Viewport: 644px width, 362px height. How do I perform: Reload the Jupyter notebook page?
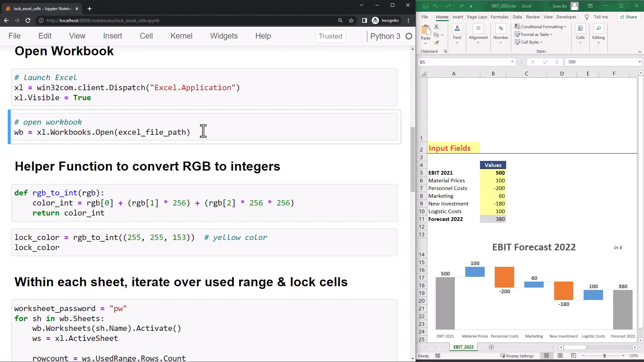(x=28, y=20)
